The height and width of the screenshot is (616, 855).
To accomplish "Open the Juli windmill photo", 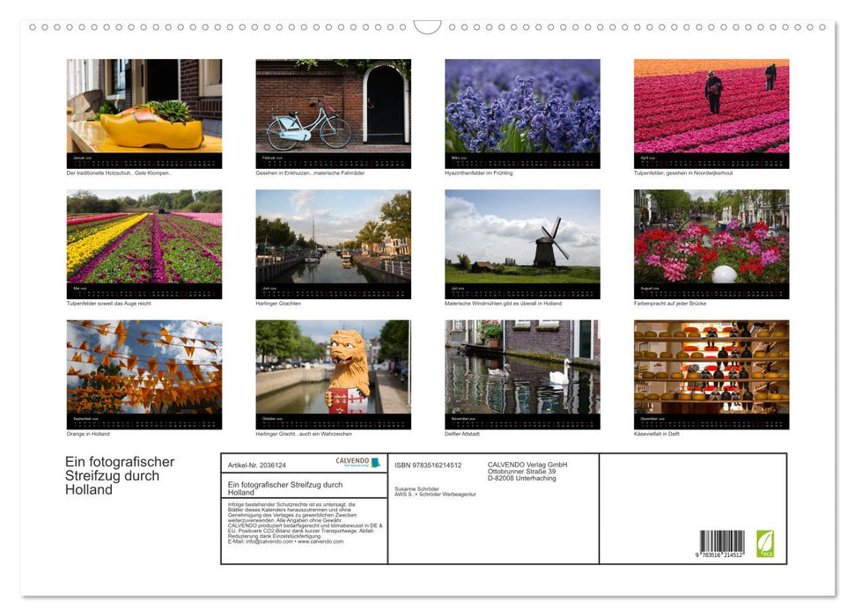I will coord(522,242).
